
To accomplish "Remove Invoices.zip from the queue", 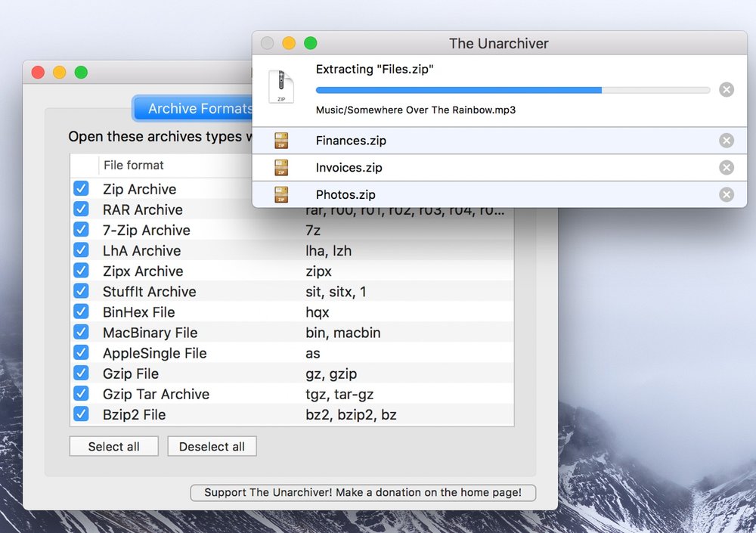I will click(726, 167).
